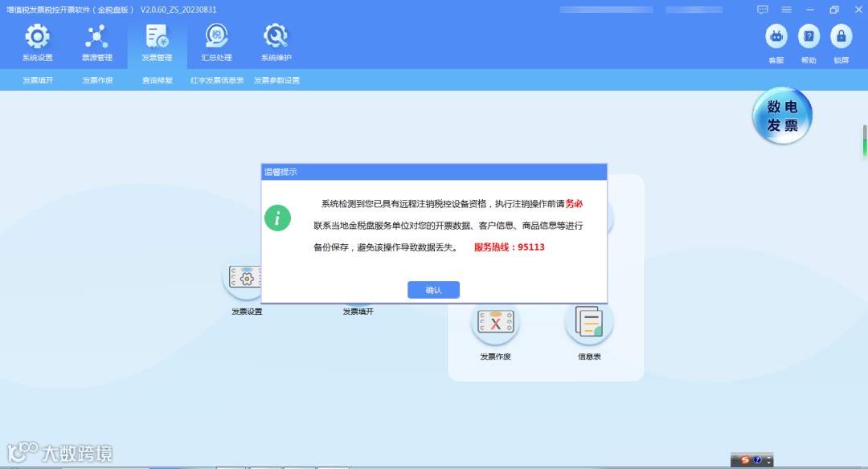
Task: Click the 发票设置 shortcut icon
Action: (x=244, y=276)
